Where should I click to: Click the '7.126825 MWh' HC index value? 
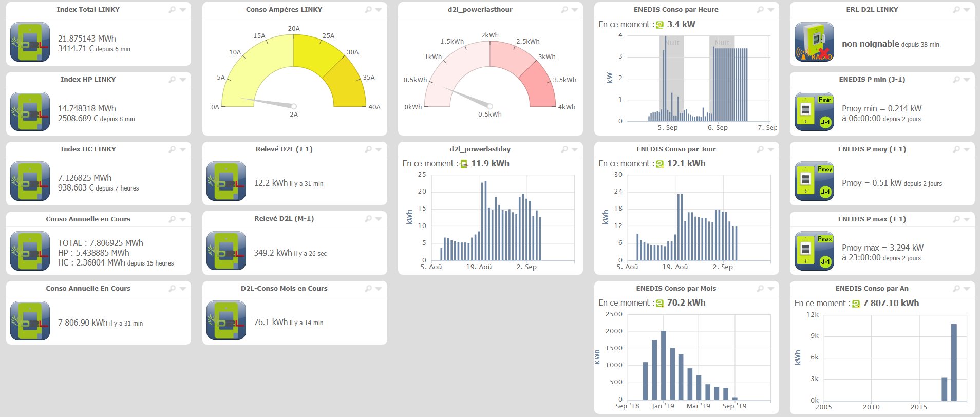tap(85, 178)
